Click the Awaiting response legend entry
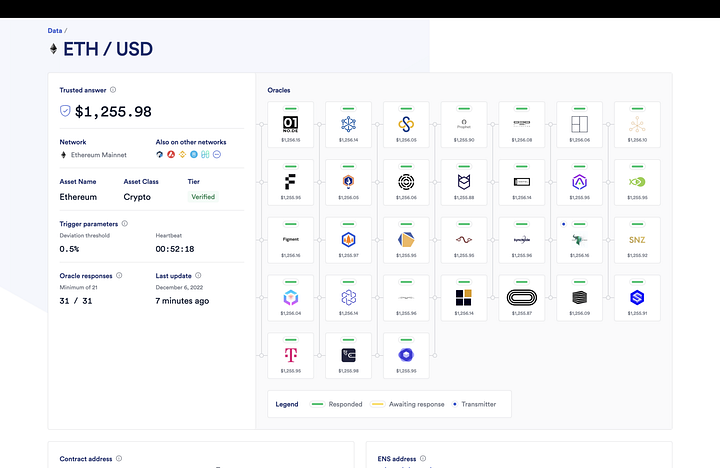This screenshot has width=720, height=468. tap(408, 404)
